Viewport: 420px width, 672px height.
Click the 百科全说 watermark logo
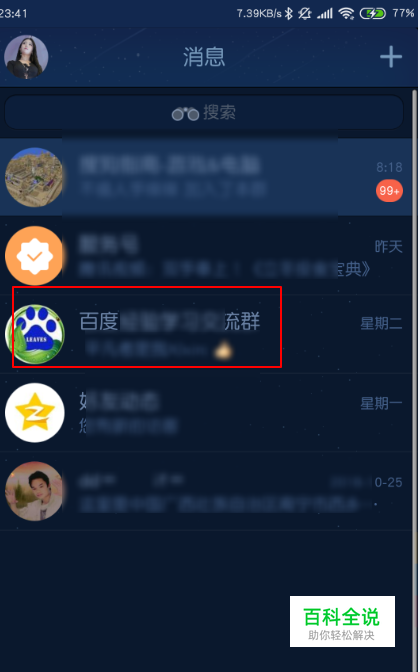pos(342,621)
